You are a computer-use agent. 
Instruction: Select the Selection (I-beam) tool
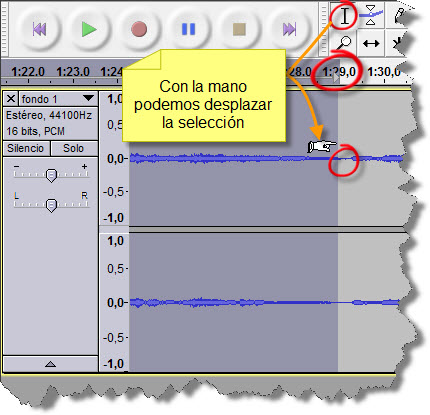click(345, 16)
